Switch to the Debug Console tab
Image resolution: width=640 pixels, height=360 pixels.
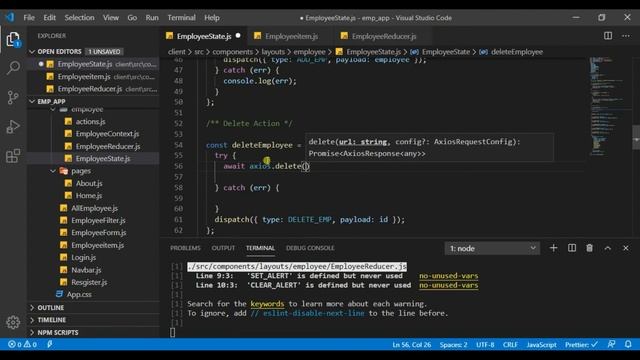tap(310, 248)
